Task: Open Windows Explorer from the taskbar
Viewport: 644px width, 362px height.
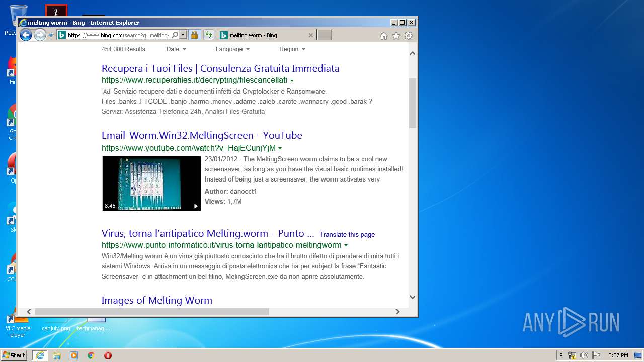Action: coord(57,355)
